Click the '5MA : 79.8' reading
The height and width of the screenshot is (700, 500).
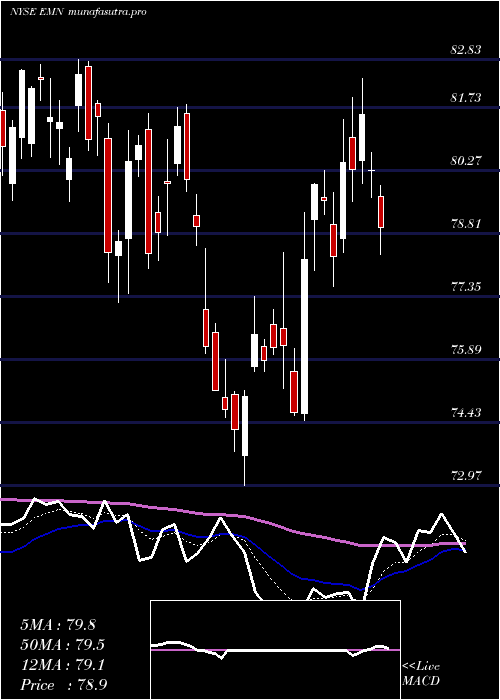[58, 624]
